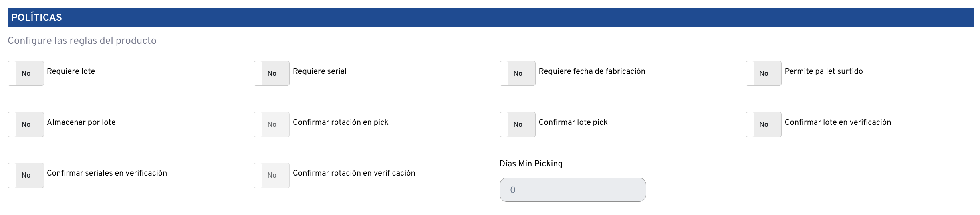Turn on Requiere fecha de fabricación switch

[x=518, y=73]
